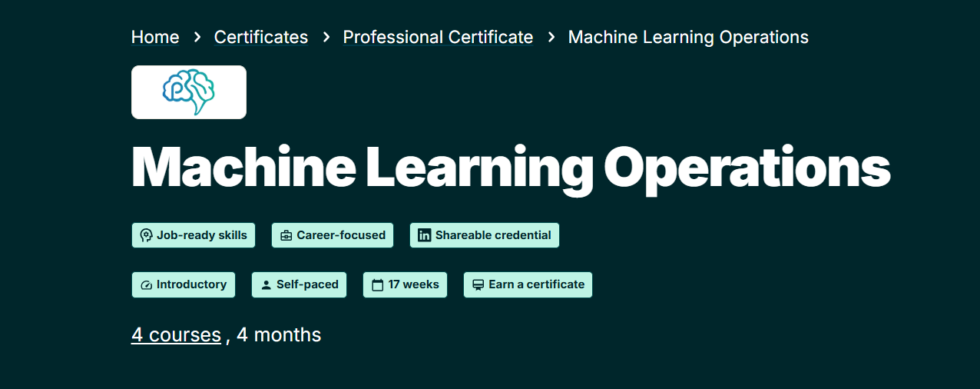Viewport: 980px width, 389px height.
Task: Click the LinkedIn icon in credential badge
Action: pos(424,235)
